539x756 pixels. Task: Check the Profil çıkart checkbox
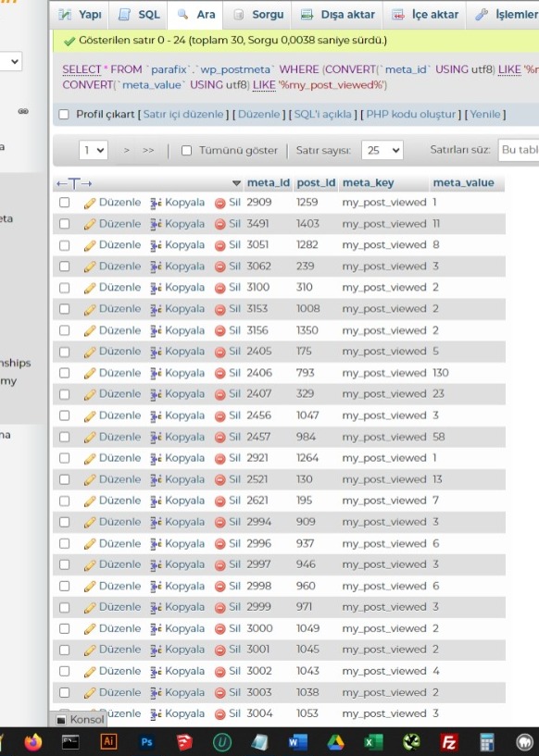64,115
